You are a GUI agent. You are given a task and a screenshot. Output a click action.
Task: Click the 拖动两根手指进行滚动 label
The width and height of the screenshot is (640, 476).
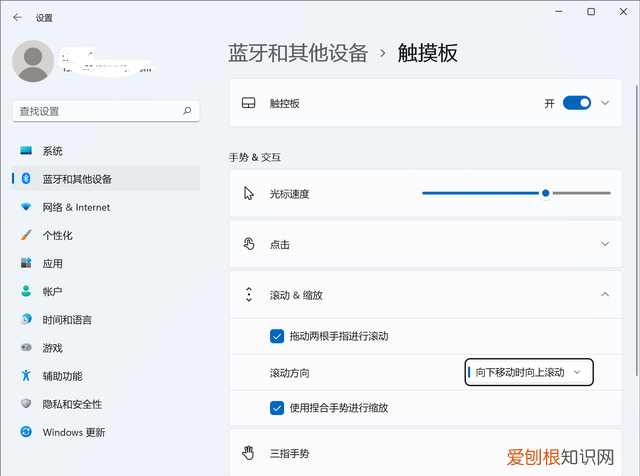click(339, 336)
